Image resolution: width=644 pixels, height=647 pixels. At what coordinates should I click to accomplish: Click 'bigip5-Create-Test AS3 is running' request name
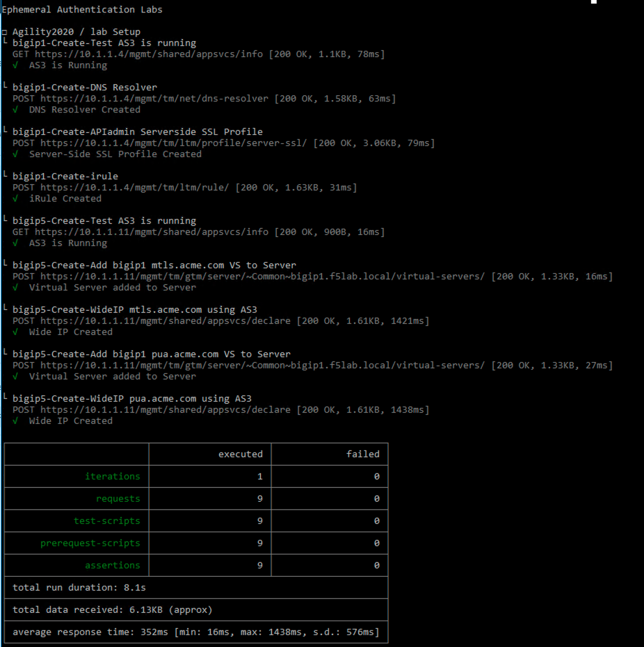(104, 221)
